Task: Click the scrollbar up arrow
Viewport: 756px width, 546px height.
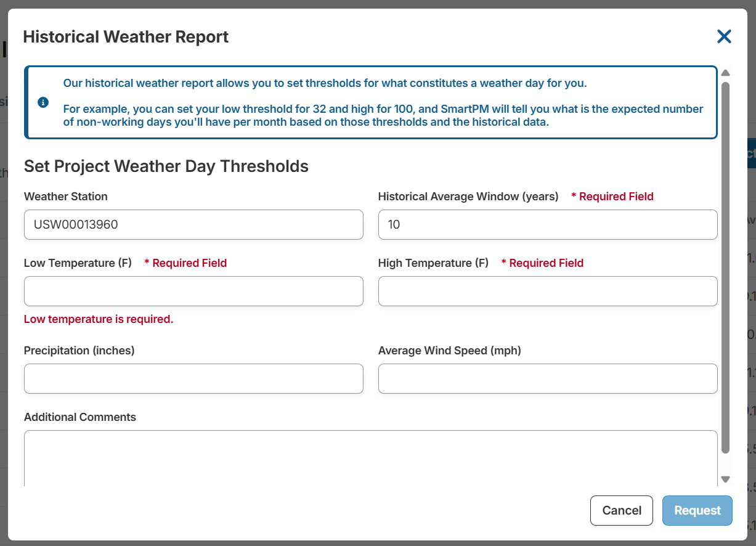Action: [725, 73]
